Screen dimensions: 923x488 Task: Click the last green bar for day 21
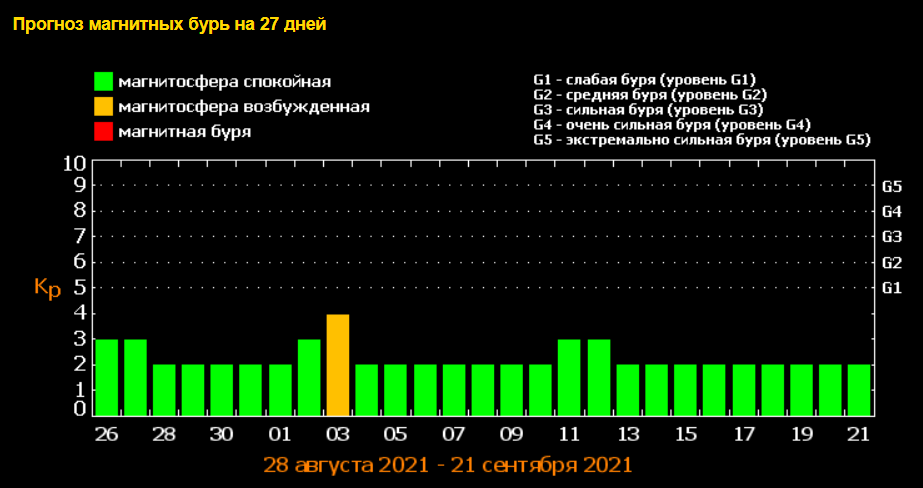pos(859,389)
